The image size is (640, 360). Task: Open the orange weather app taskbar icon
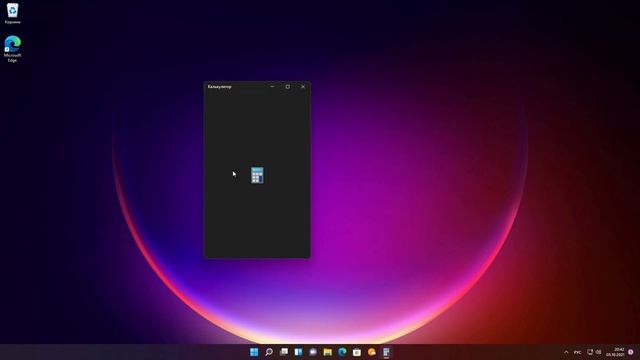[x=371, y=352]
